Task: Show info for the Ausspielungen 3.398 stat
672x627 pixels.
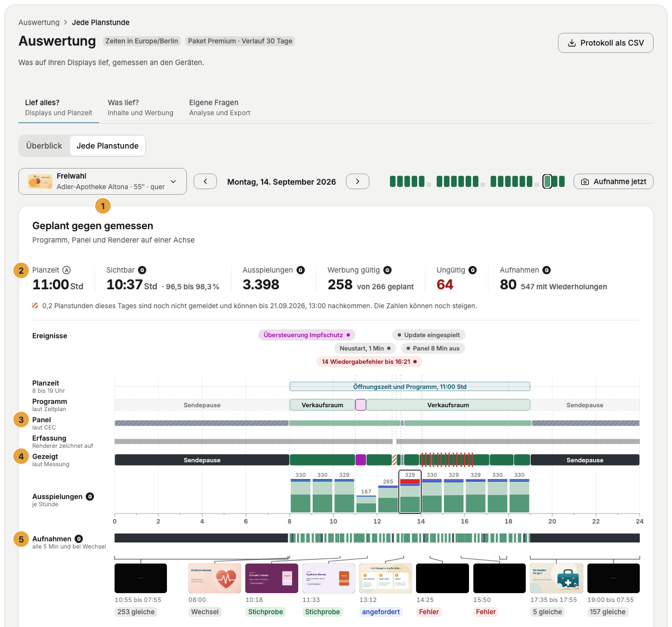Action: click(301, 270)
